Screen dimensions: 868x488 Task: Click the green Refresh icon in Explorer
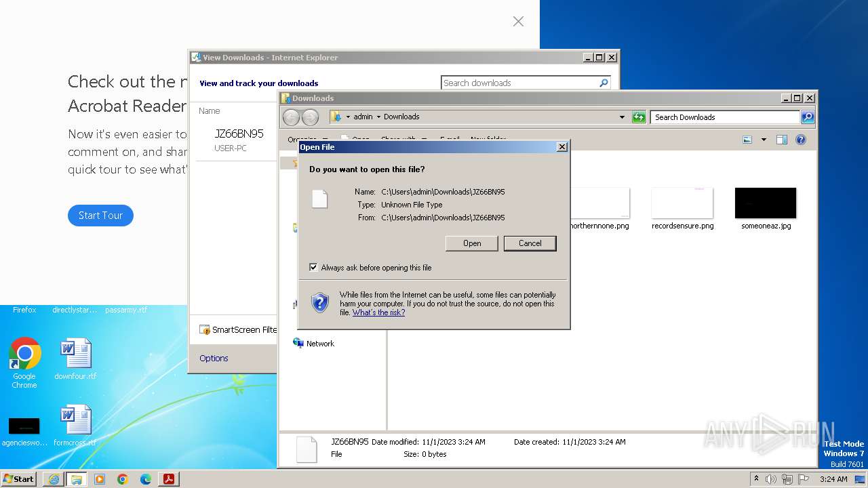tap(639, 117)
